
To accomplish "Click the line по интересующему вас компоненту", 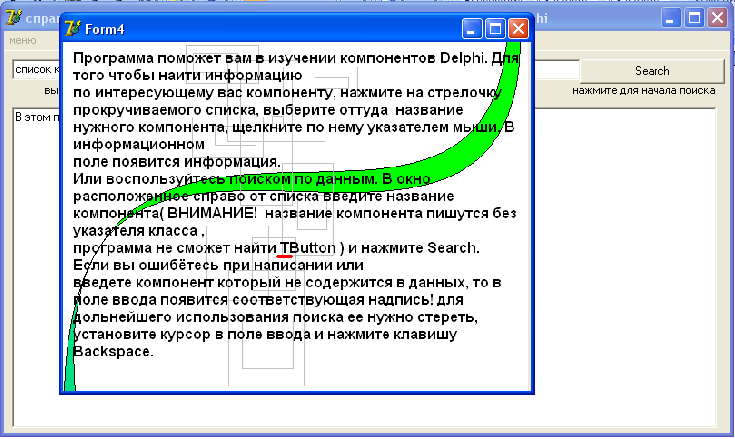I will pos(287,92).
